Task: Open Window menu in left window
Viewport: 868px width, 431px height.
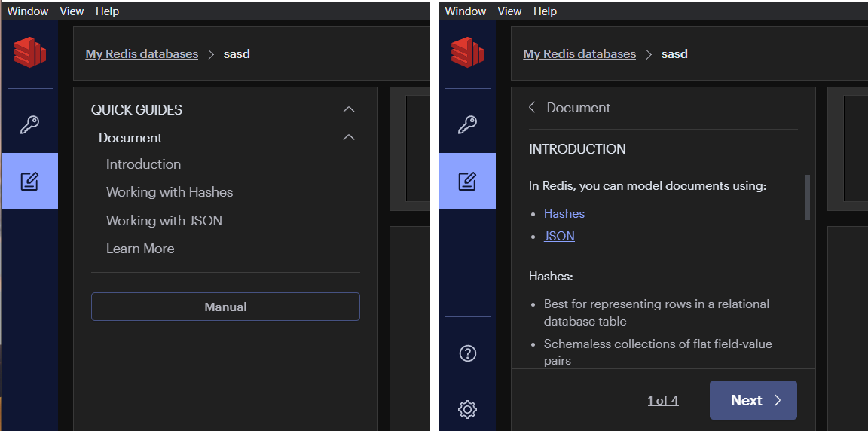Action: click(28, 11)
